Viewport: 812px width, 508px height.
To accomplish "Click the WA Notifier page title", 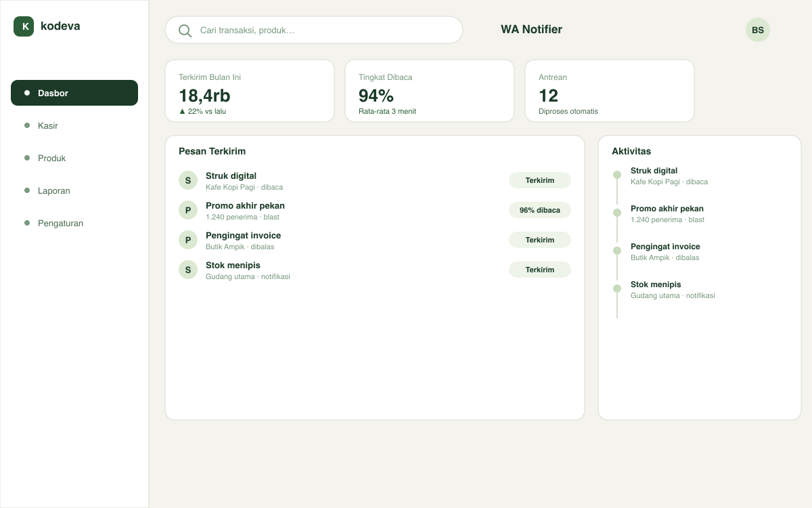I will [531, 30].
